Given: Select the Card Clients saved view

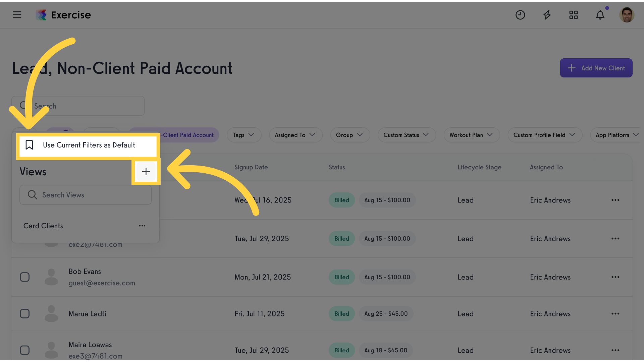Looking at the screenshot, I should 43,226.
